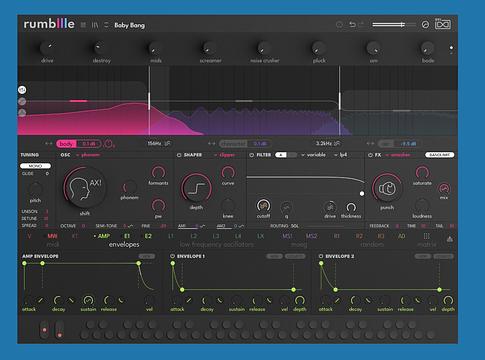Click the formants knob in OSC section
Viewport: 485px width, 360px height.
[158, 172]
